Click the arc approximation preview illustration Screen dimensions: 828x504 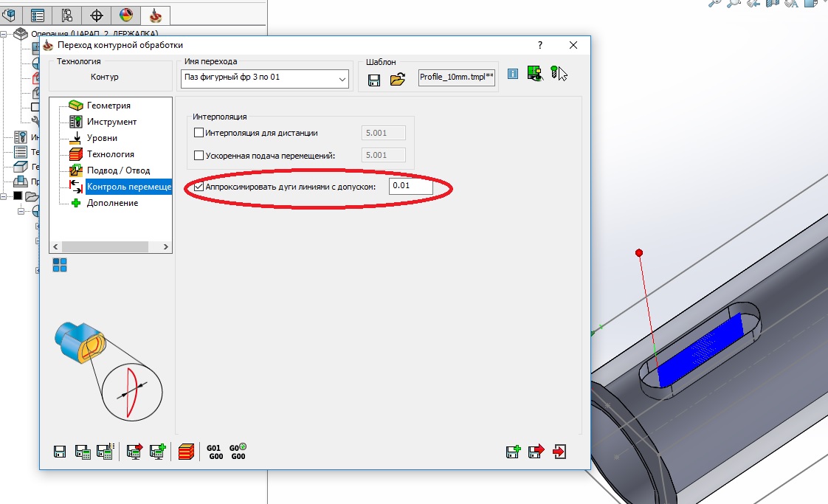[x=108, y=370]
